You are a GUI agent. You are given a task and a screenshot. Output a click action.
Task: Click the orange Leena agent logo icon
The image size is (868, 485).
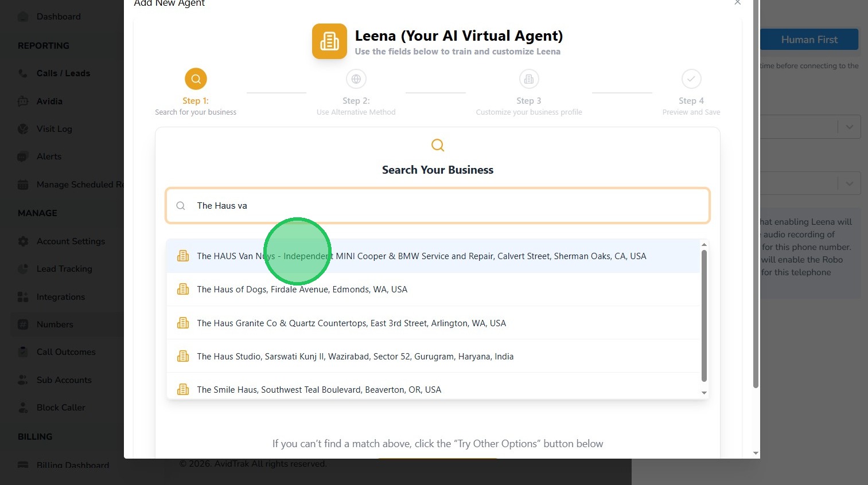click(329, 41)
